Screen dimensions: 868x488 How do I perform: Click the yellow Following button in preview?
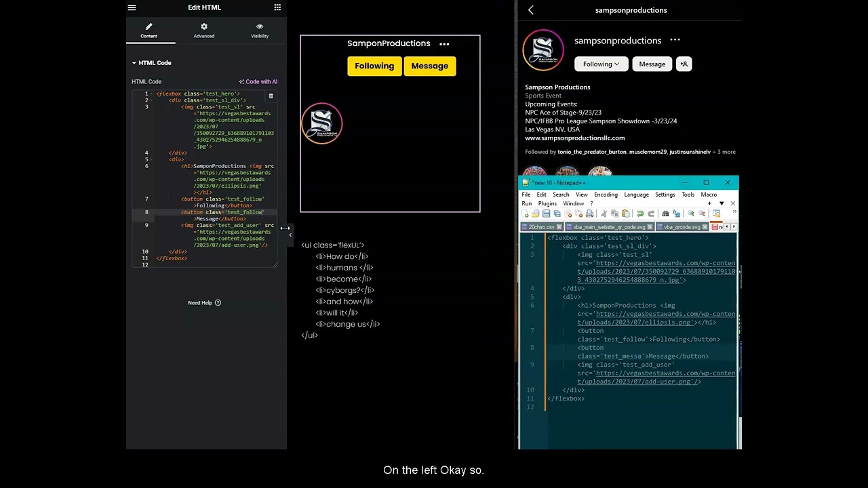(x=374, y=66)
